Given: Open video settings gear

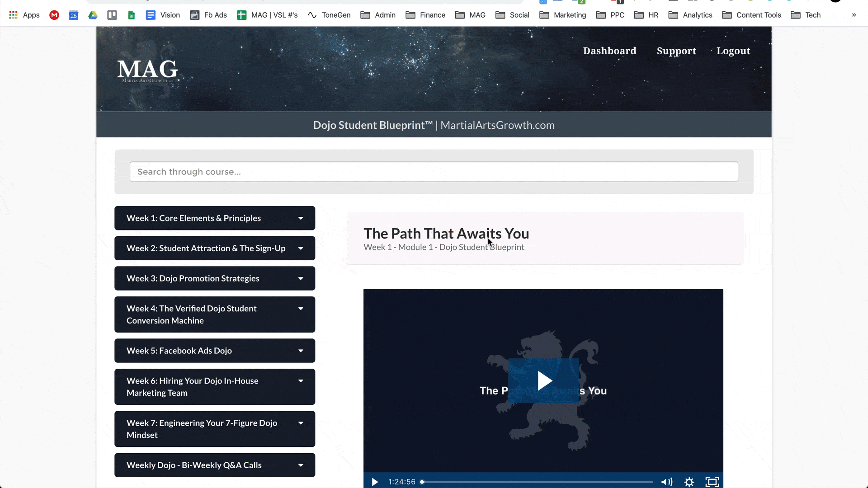Looking at the screenshot, I should [689, 482].
